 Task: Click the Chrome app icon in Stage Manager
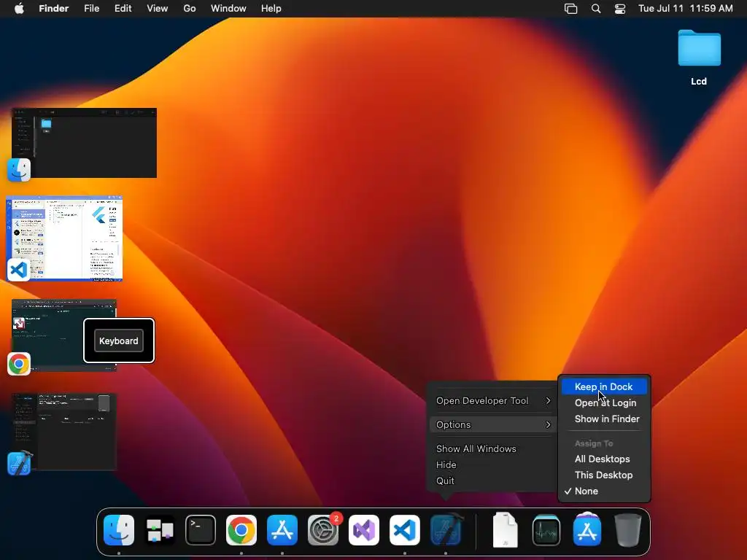pyautogui.click(x=19, y=365)
